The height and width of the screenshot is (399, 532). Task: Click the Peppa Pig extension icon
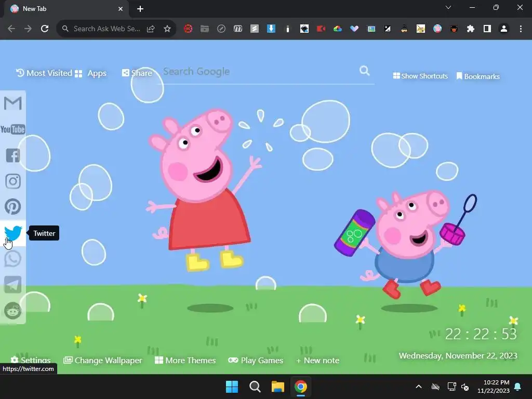click(437, 29)
